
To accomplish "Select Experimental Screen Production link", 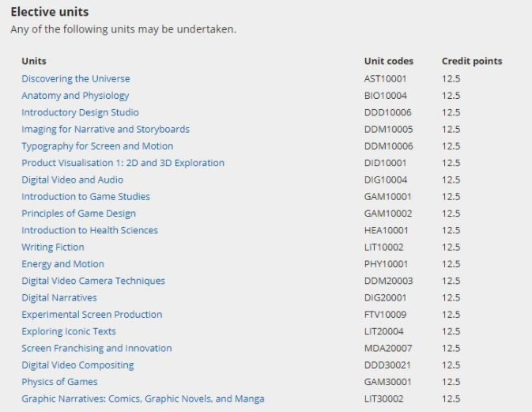I will [92, 315].
